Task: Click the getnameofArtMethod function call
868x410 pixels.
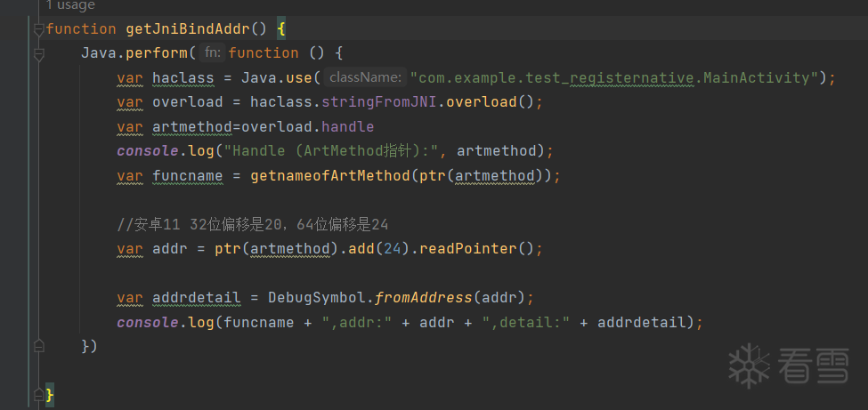Action: [330, 176]
